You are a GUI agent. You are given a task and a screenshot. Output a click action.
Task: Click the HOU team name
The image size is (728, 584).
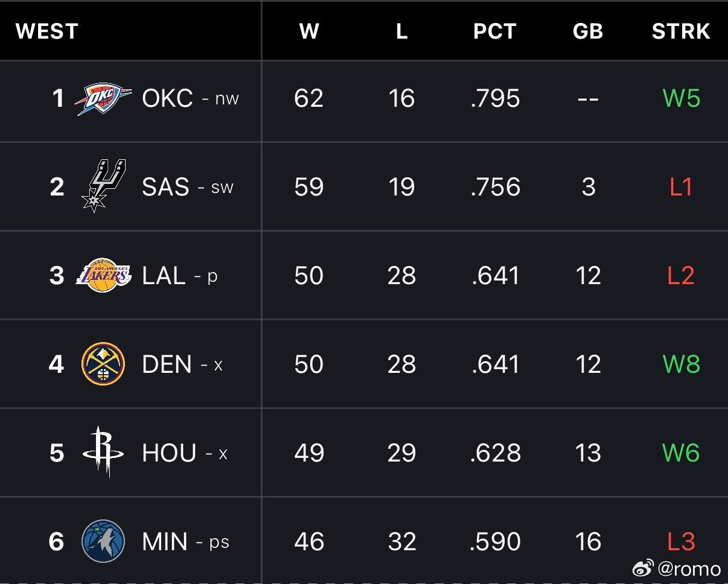click(169, 453)
